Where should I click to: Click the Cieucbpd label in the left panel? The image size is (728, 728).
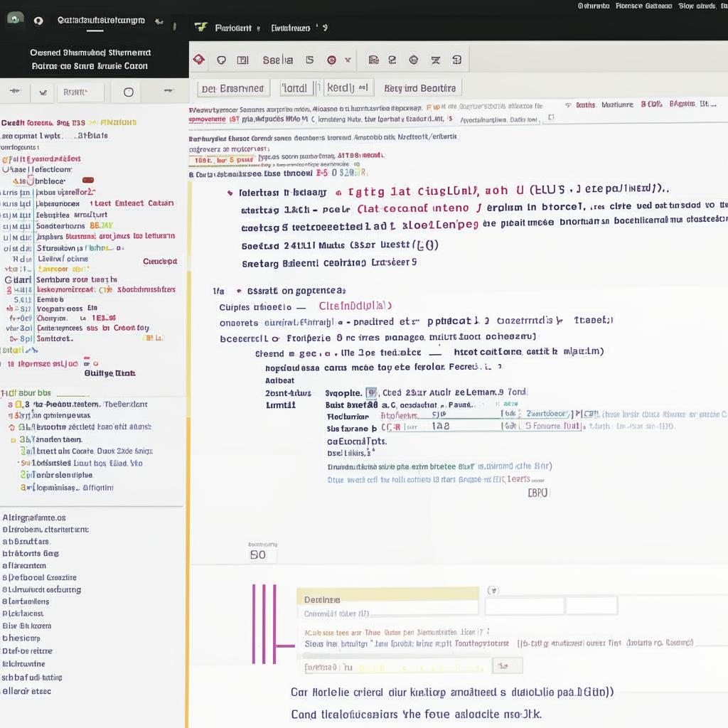[160, 262]
